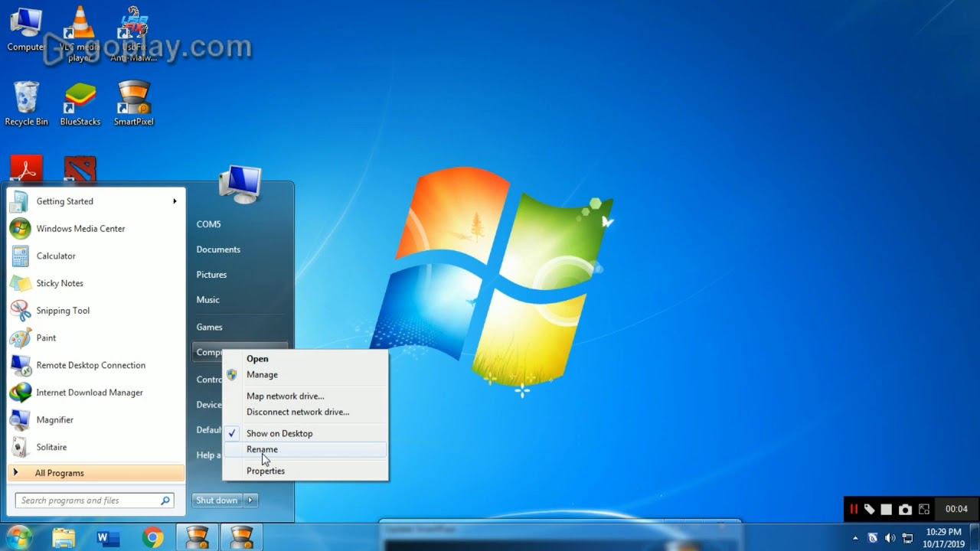The image size is (980, 551).
Task: Launch Internet Download Manager
Action: 96,393
